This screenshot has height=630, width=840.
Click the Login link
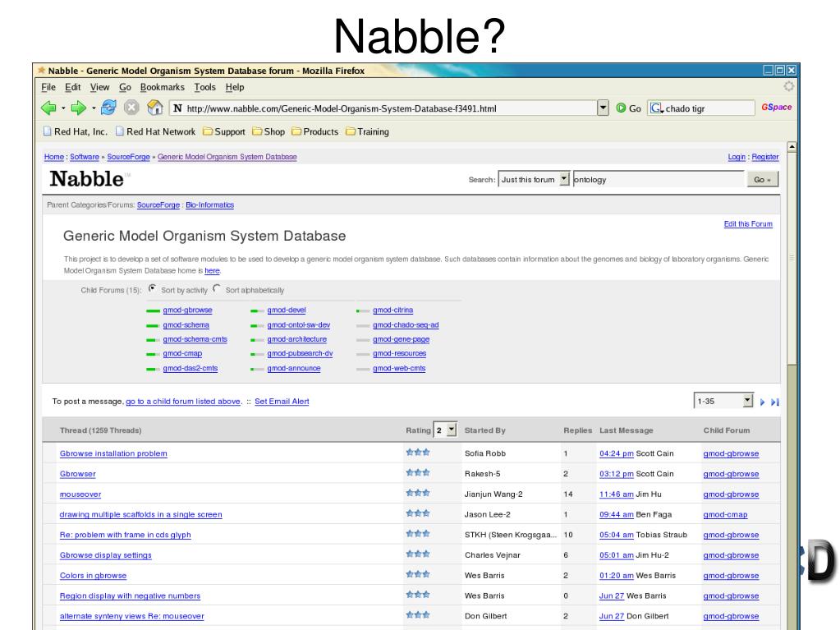tap(737, 157)
